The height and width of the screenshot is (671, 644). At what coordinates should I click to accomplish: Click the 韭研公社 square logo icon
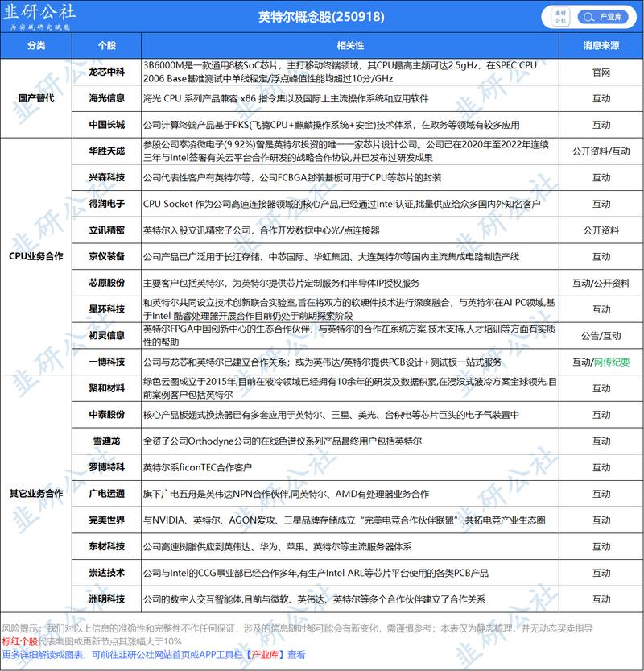[x=560, y=17]
